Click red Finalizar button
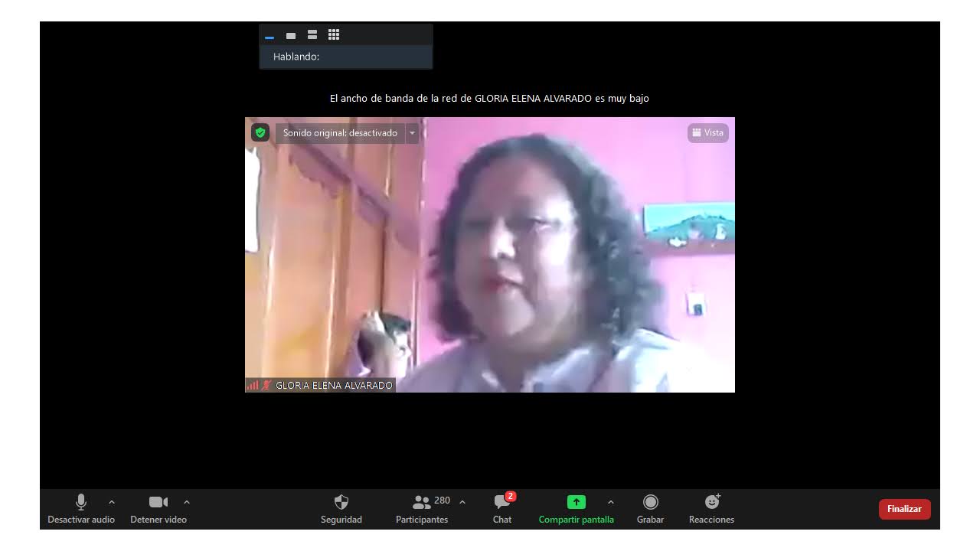This screenshot has height=551, width=980. tap(905, 509)
